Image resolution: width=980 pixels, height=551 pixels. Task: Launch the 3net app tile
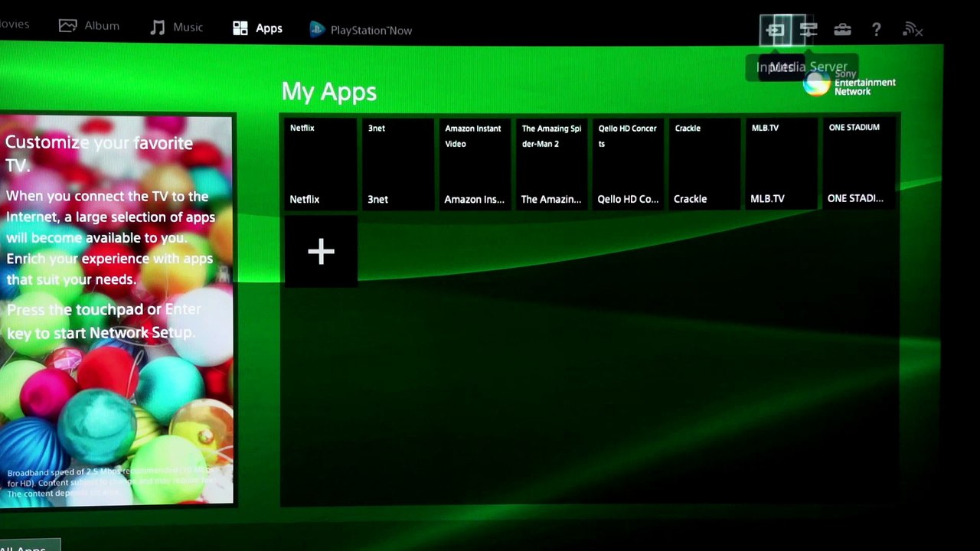397,164
